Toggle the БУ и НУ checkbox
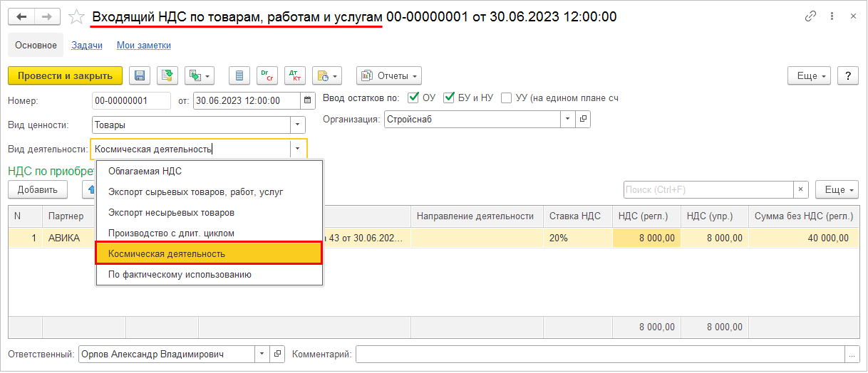This screenshot has height=373, width=868. click(x=449, y=98)
